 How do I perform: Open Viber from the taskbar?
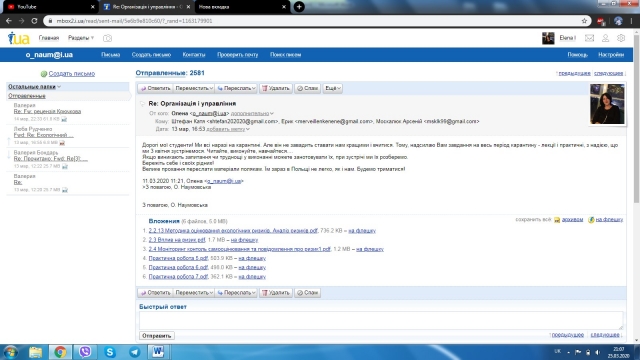coord(85,352)
